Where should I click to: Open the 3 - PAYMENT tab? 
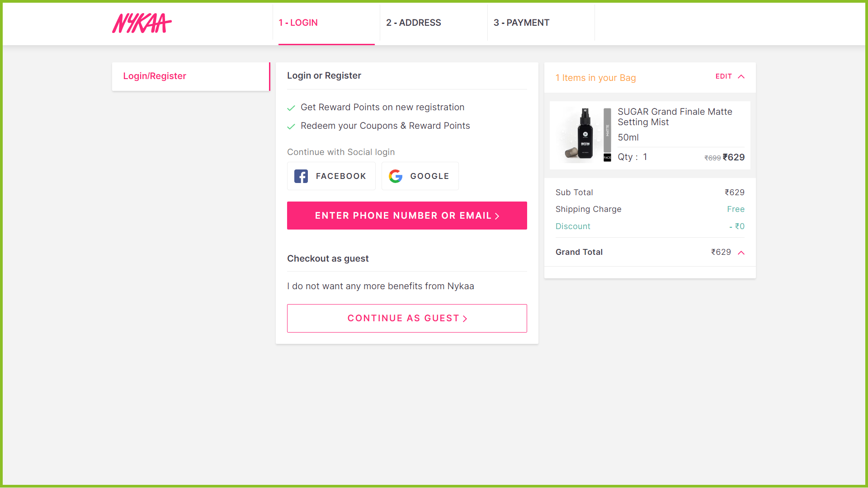[x=521, y=22]
